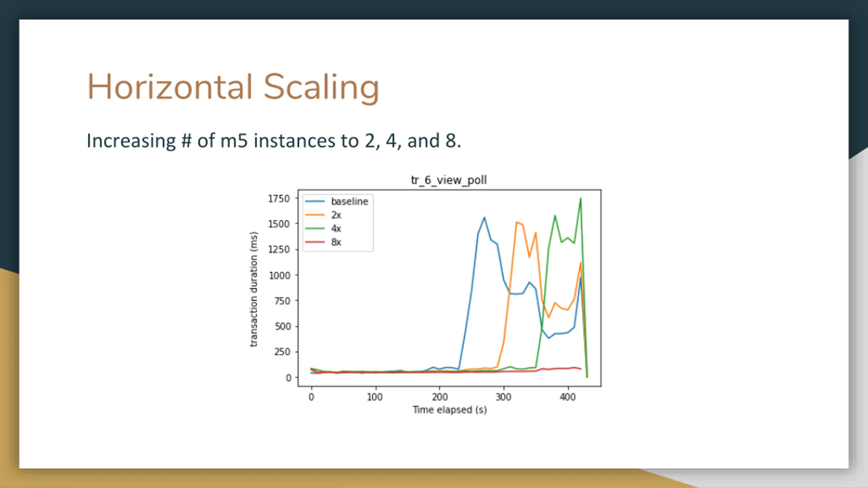This screenshot has width=868, height=488.
Task: Click the x-axis tick value 200
Action: point(440,397)
